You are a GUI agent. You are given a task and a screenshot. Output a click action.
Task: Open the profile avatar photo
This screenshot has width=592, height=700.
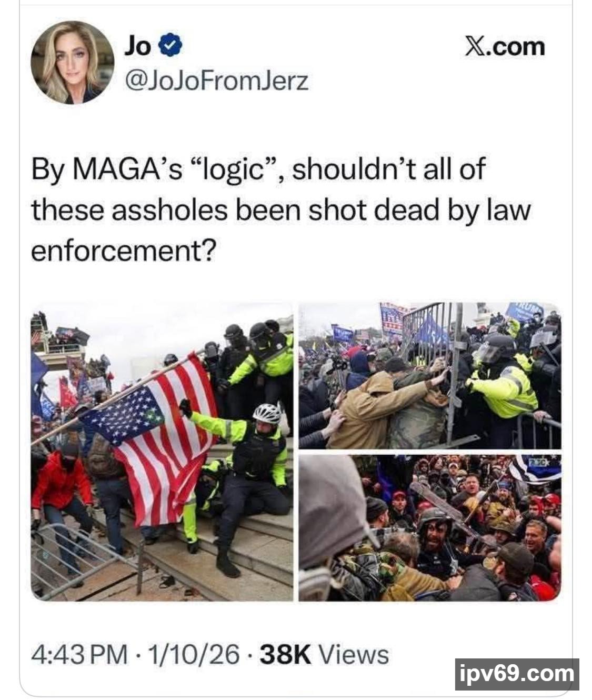pyautogui.click(x=72, y=63)
